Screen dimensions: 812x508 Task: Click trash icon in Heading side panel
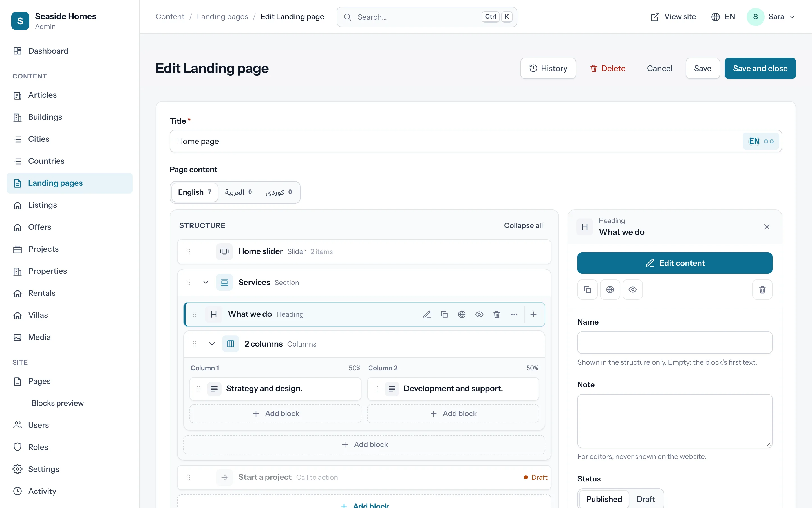(762, 290)
